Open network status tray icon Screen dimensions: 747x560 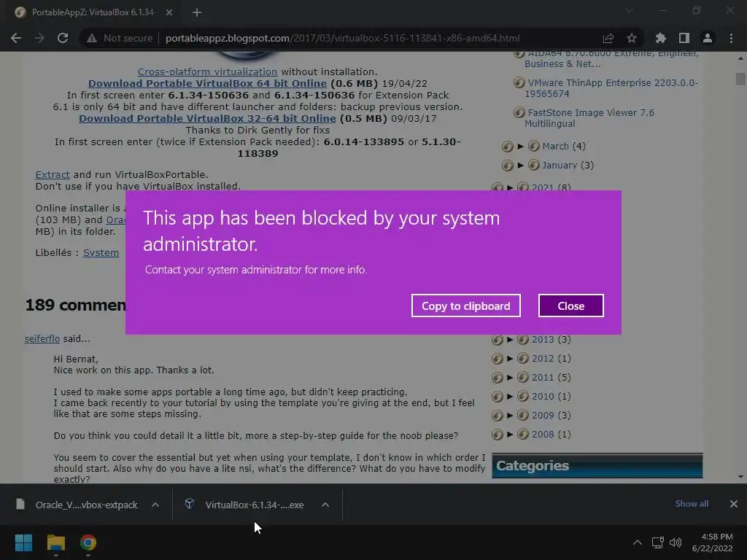pos(658,542)
